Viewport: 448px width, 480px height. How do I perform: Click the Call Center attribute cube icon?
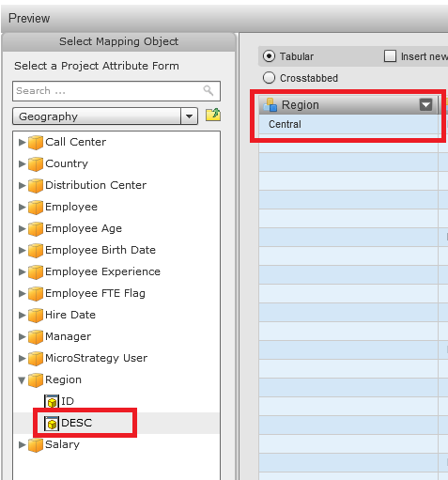(x=36, y=143)
